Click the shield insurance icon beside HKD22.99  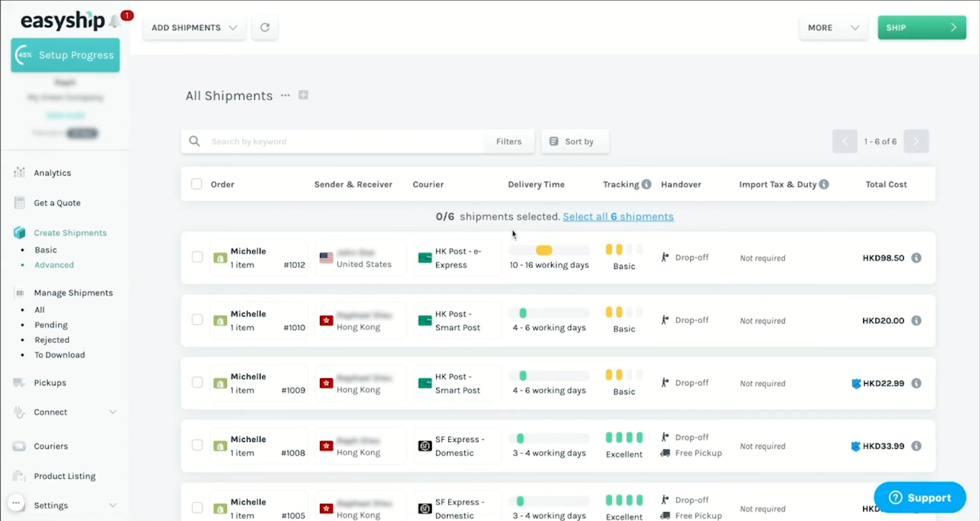click(x=856, y=383)
